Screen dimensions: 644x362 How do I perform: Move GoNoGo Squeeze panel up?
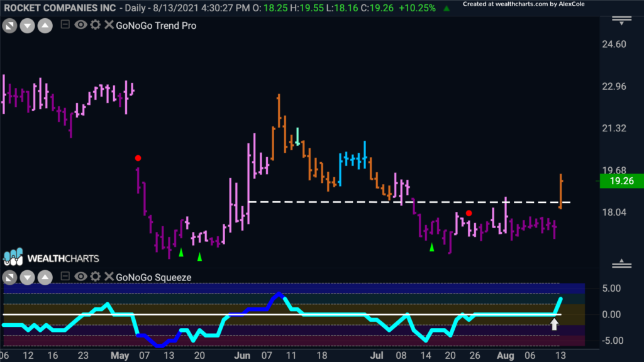[45, 278]
